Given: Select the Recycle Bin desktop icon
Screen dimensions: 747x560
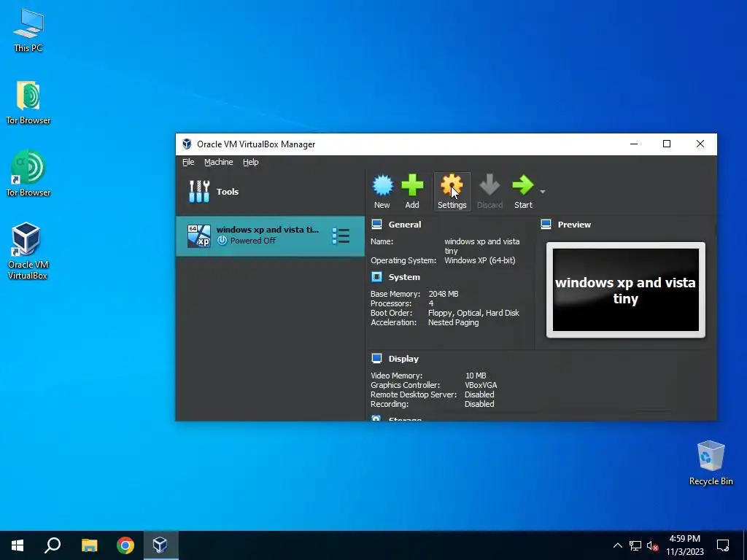Looking at the screenshot, I should 711,463.
